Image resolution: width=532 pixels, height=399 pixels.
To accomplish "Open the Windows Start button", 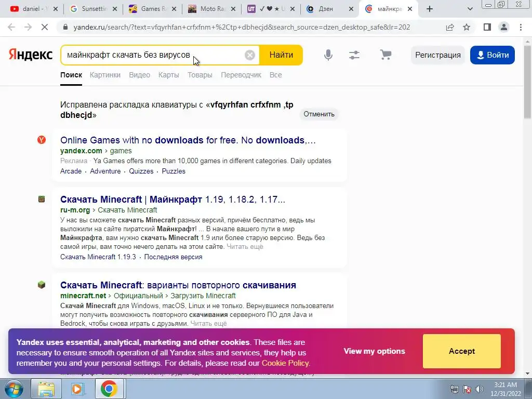I will click(14, 389).
